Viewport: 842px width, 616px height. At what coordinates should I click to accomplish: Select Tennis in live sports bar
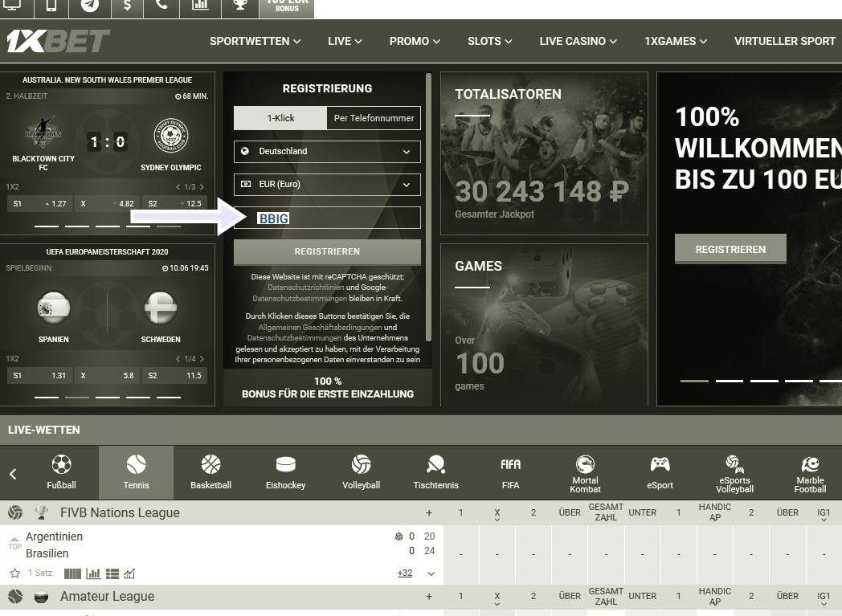(136, 473)
